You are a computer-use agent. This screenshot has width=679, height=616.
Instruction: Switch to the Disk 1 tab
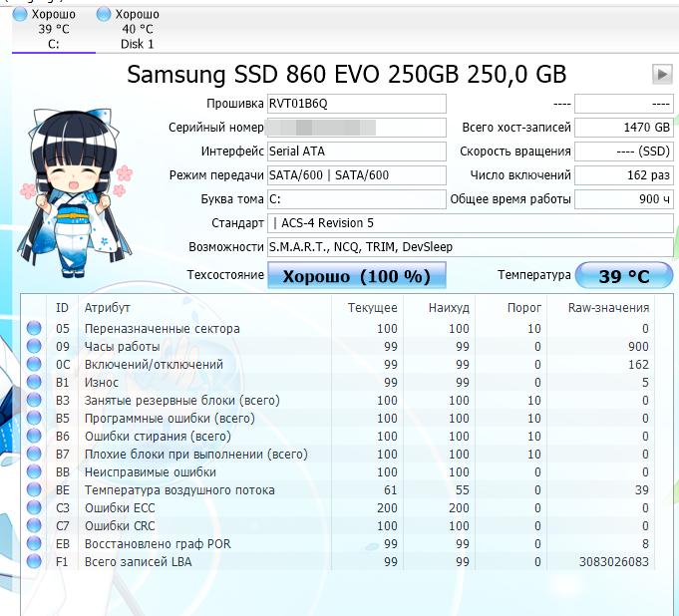click(x=137, y=29)
